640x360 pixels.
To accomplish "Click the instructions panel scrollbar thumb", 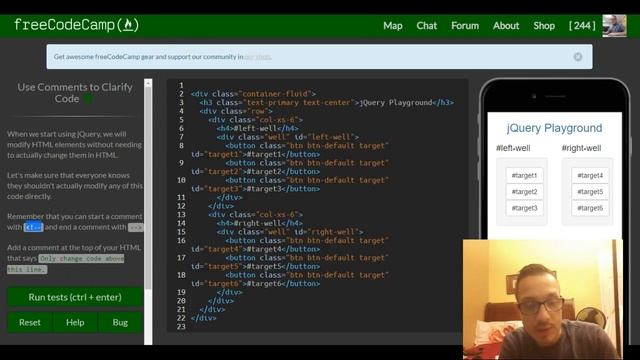I will tap(148, 188).
